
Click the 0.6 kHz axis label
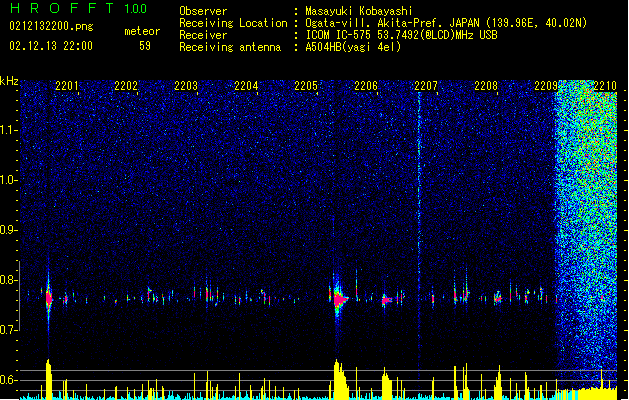click(x=8, y=380)
